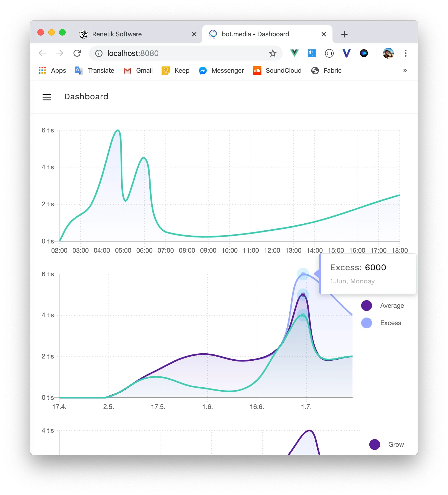The image size is (448, 495).
Task: Click the 09:00 axis label
Action: (x=208, y=250)
